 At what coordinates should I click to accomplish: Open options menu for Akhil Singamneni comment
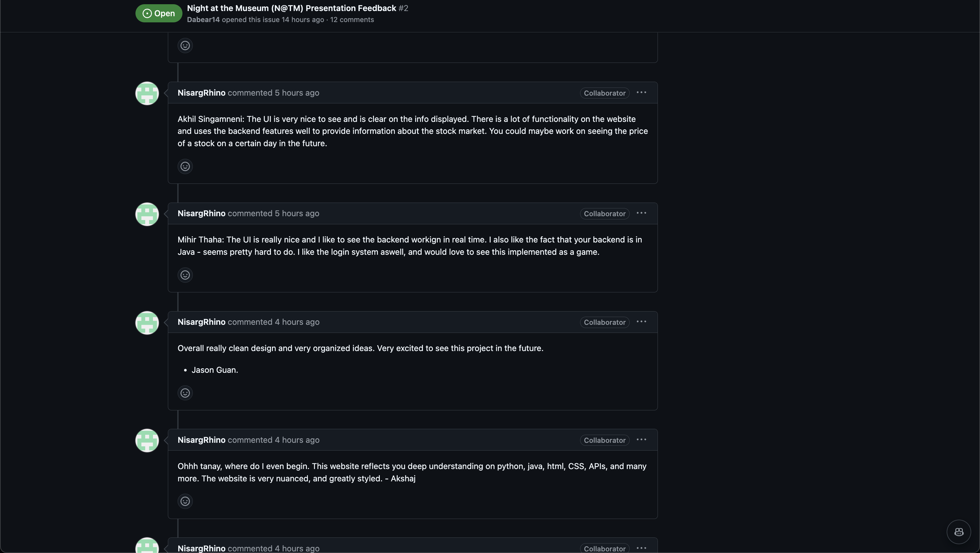tap(641, 92)
